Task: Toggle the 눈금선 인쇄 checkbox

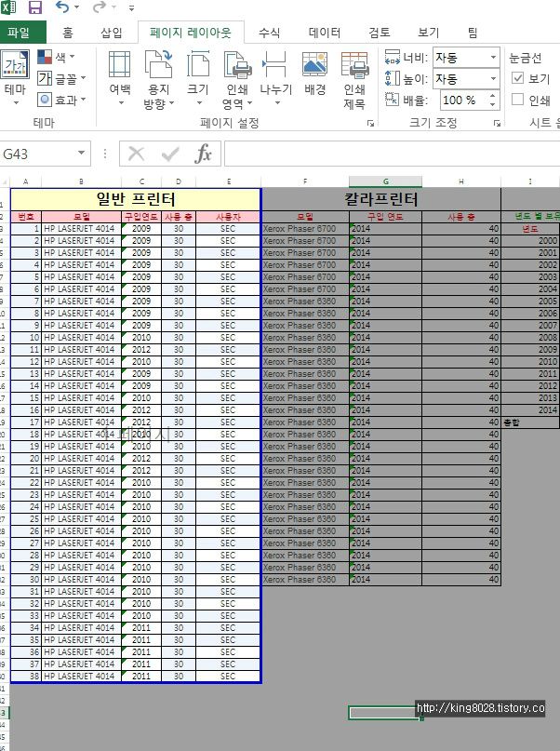Action: 517,100
